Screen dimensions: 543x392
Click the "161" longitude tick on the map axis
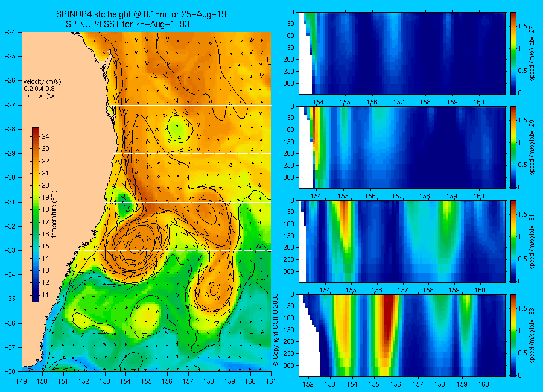click(x=271, y=381)
